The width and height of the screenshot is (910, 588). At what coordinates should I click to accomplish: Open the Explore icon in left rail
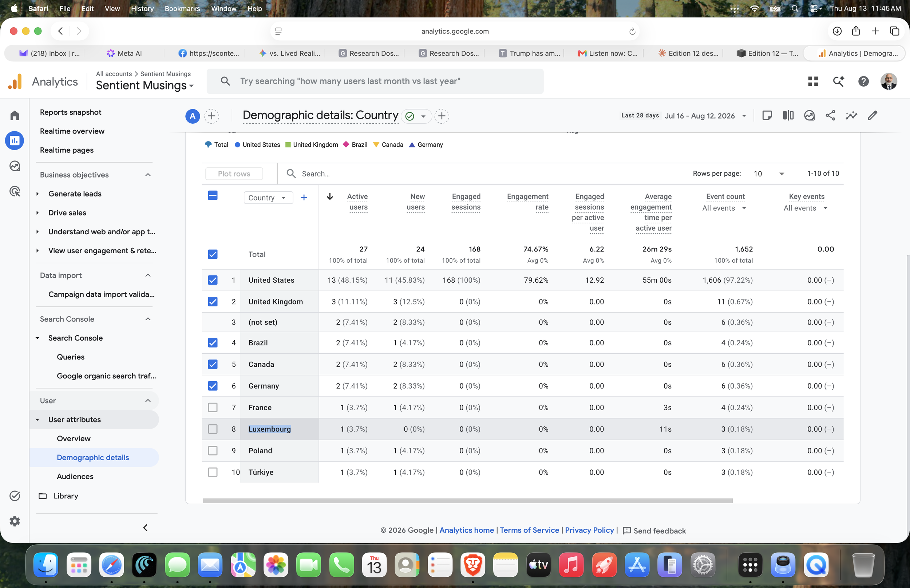[15, 166]
